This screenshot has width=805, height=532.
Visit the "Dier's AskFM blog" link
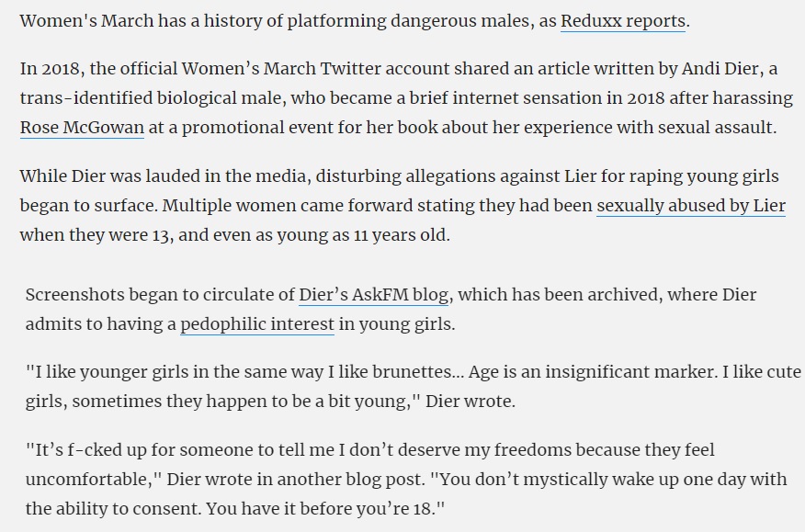(x=374, y=295)
